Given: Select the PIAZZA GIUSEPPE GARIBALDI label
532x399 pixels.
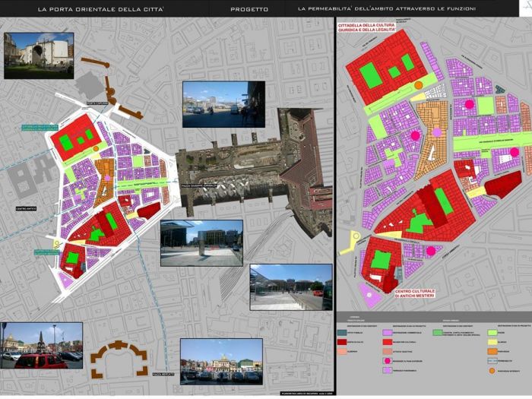Looking at the screenshot, I should click(199, 185).
